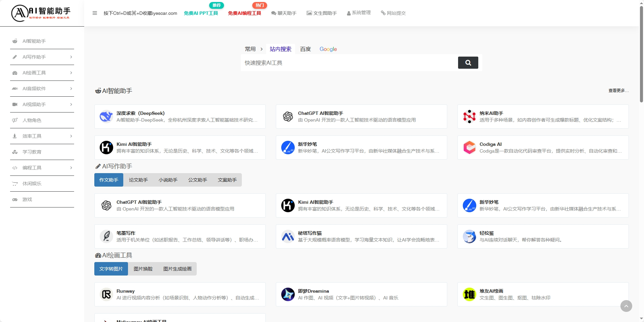644x322 pixels.
Task: Switch to the 图片换脸 tab
Action: click(x=143, y=269)
